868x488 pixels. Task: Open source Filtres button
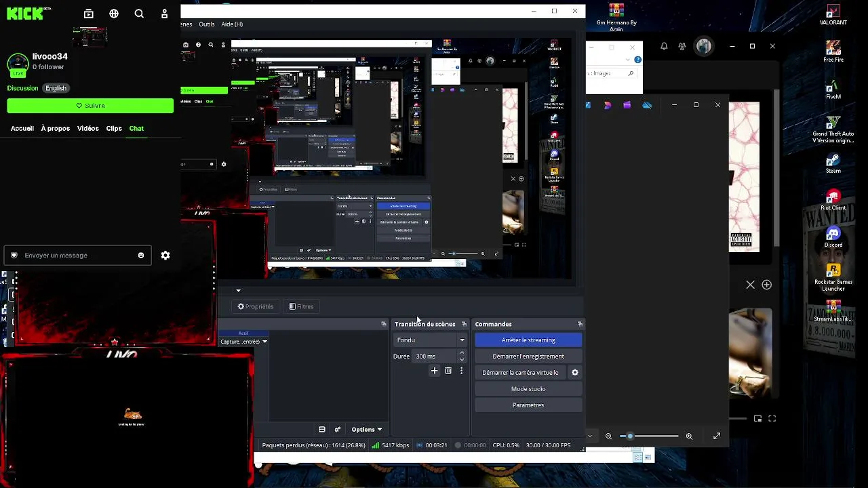click(x=301, y=306)
